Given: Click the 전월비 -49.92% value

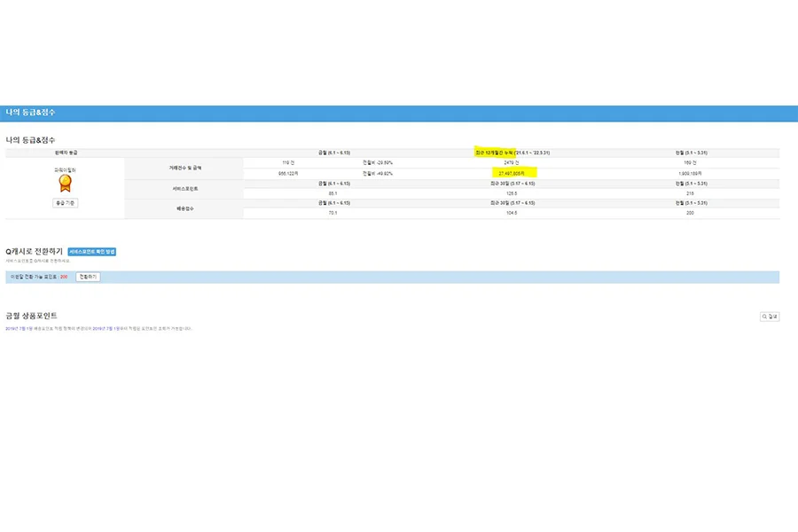Looking at the screenshot, I should pos(378,174).
